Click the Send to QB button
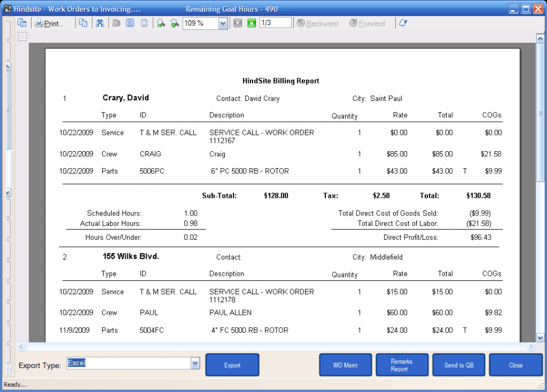 458,365
